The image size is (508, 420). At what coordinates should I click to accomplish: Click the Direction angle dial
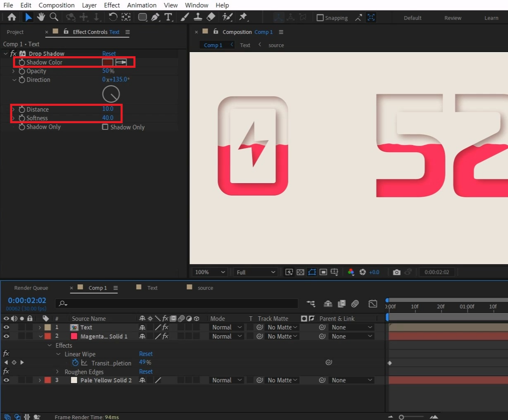111,94
